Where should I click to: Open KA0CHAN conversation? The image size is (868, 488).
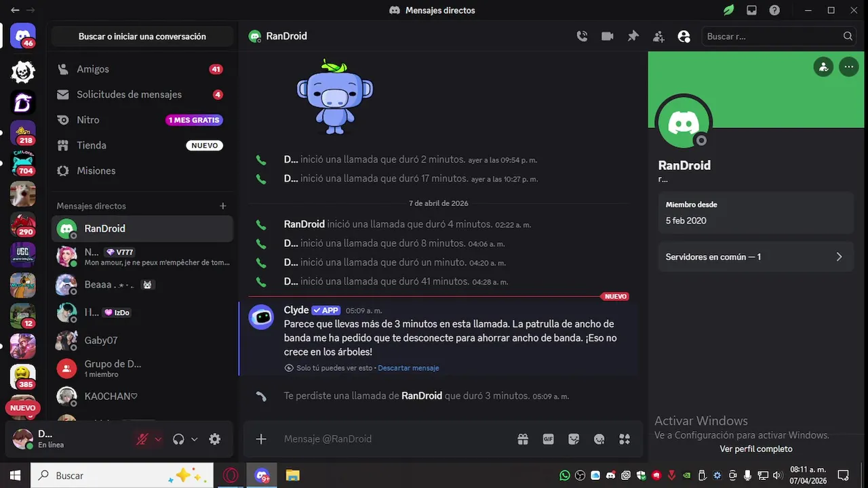coord(142,396)
